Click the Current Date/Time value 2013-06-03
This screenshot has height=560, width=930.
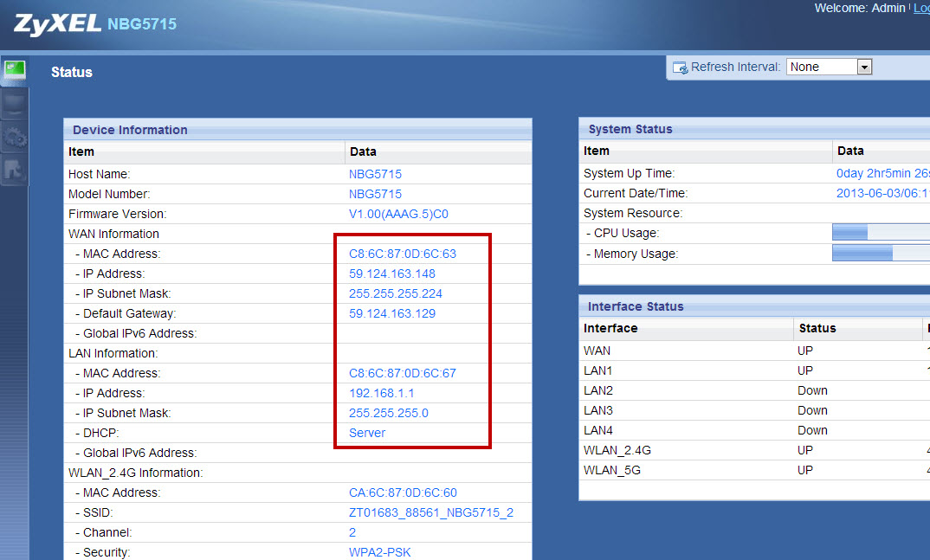[882, 193]
